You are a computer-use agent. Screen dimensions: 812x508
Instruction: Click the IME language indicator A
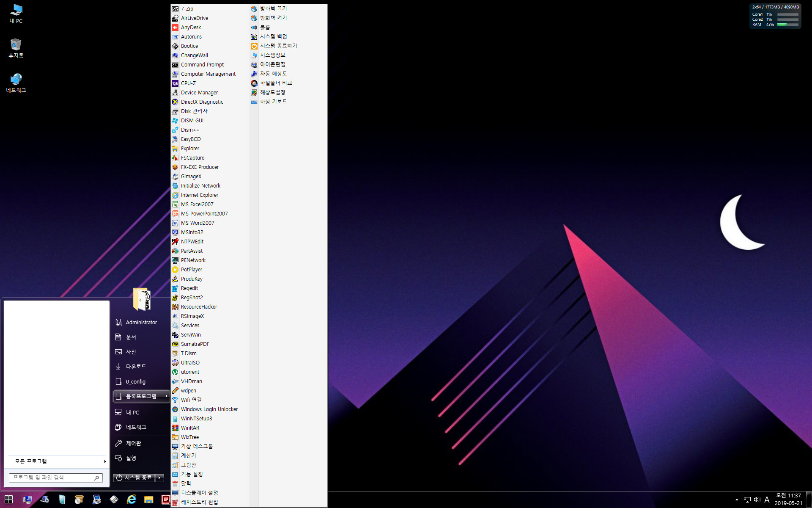pyautogui.click(x=767, y=500)
